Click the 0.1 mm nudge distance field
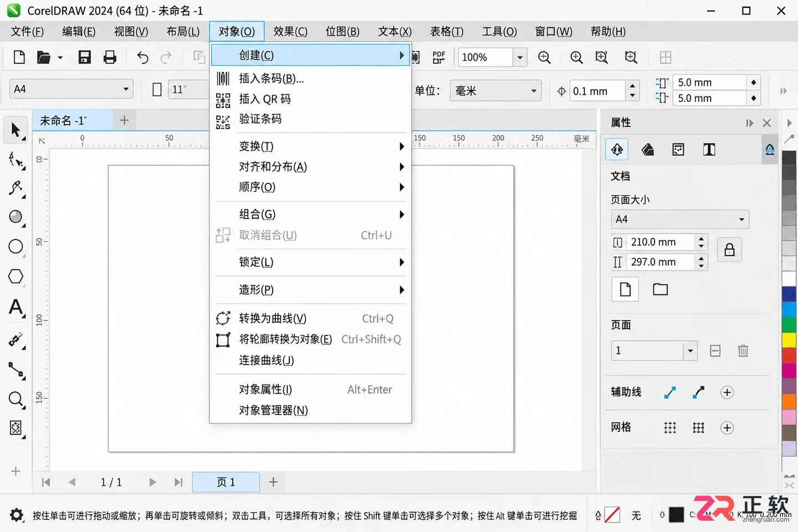798x532 pixels. point(597,91)
